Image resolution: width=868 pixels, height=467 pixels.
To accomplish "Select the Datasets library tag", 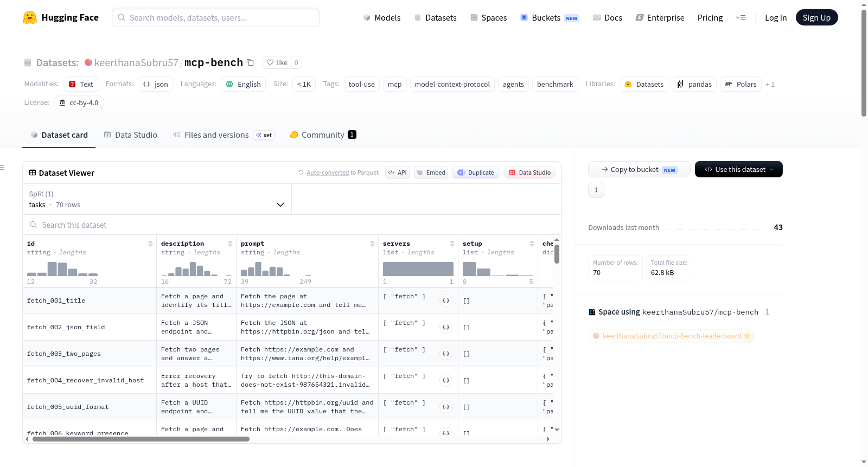I will pos(644,84).
